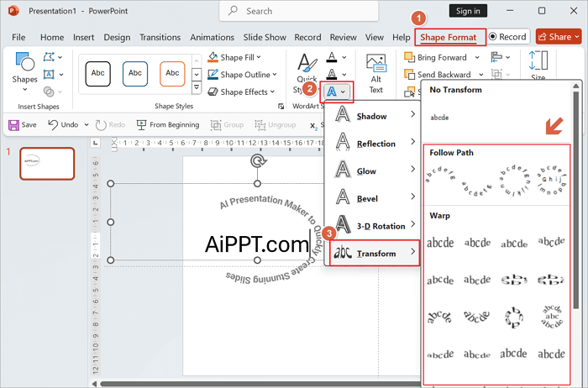Open the File tab
The image size is (588, 388).
click(x=18, y=37)
